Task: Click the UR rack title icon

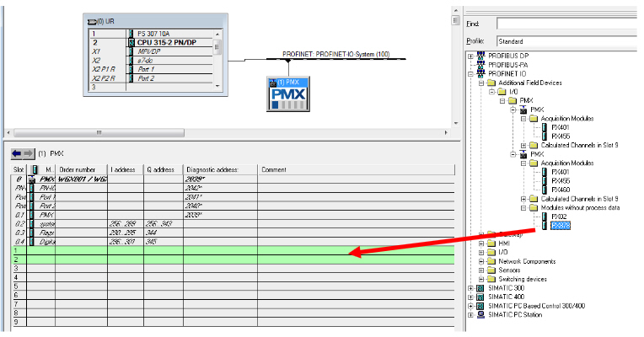Action: (92, 21)
